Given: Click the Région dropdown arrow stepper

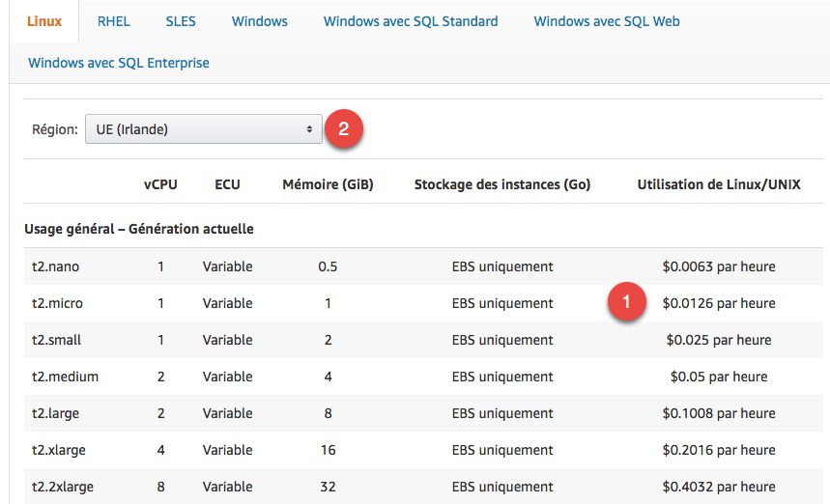Looking at the screenshot, I should click(x=309, y=129).
